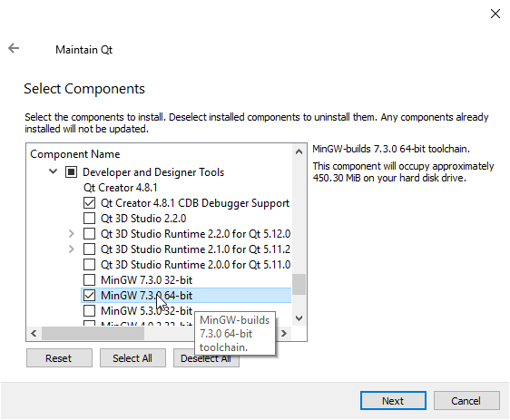This screenshot has height=420, width=510.
Task: Toggle Developer and Designer Tools tri-state checkbox
Action: (x=71, y=172)
